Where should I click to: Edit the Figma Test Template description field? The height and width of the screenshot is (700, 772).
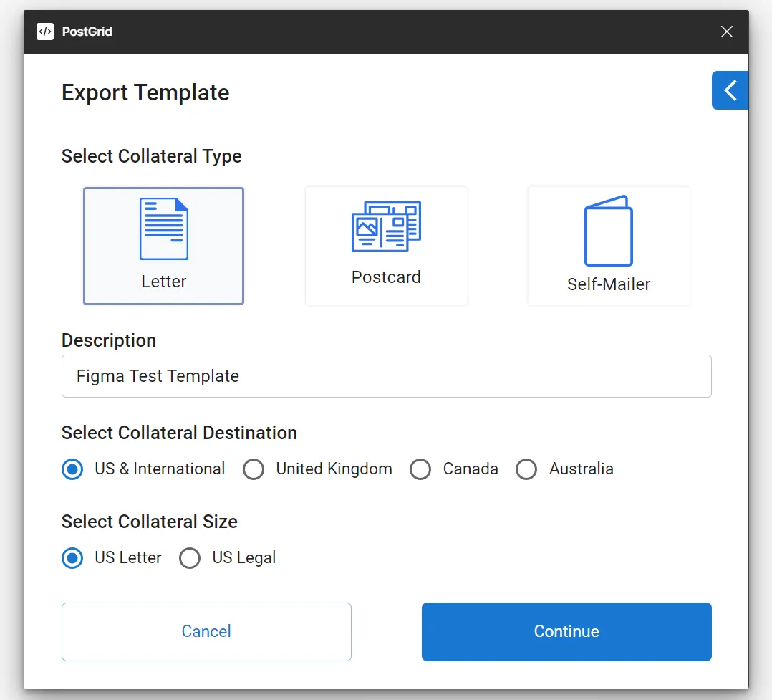click(x=387, y=375)
